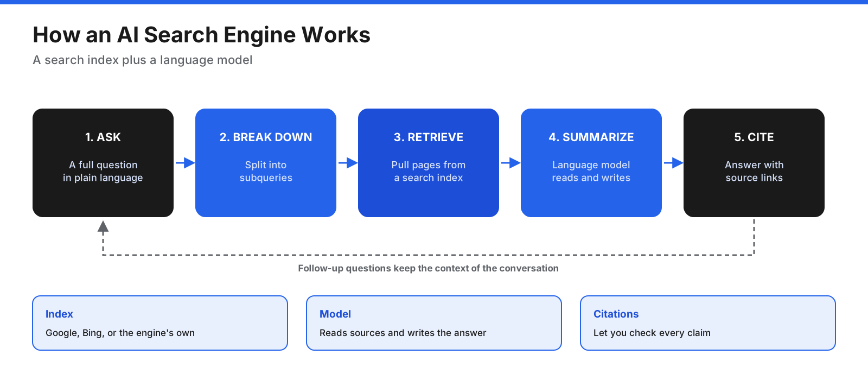The height and width of the screenshot is (380, 868).
Task: Select the "4. SUMMARIZE" step box
Action: point(591,163)
